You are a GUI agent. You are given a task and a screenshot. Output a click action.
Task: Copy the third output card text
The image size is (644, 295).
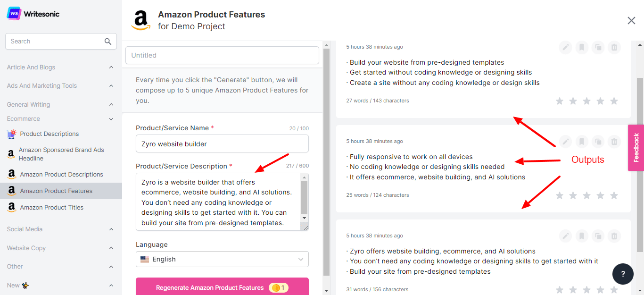pos(598,236)
